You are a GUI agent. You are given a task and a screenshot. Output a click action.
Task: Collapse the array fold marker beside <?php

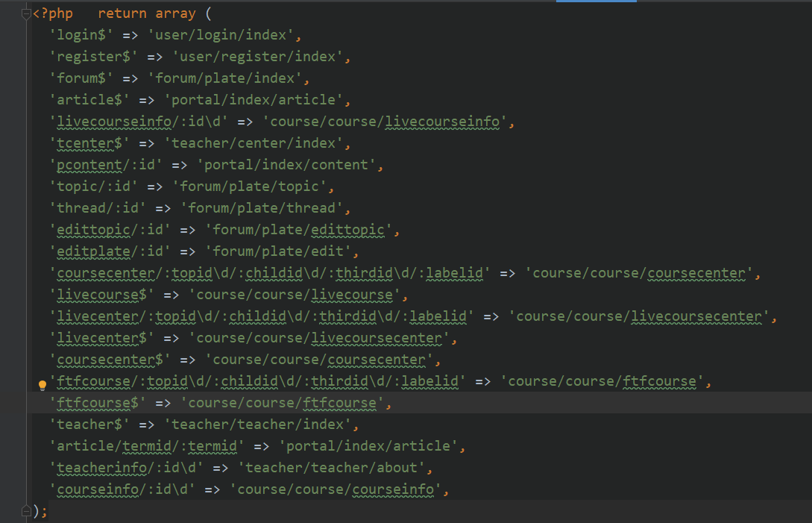click(x=26, y=14)
